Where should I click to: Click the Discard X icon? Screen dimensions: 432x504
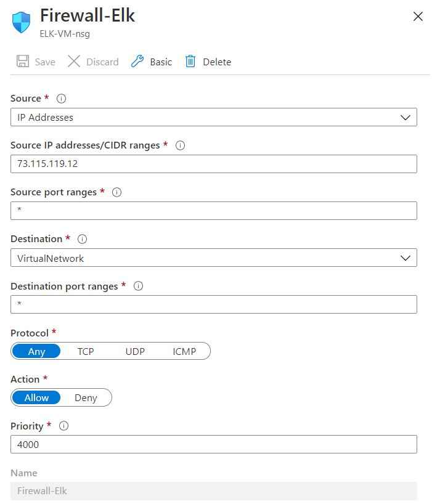(x=73, y=62)
